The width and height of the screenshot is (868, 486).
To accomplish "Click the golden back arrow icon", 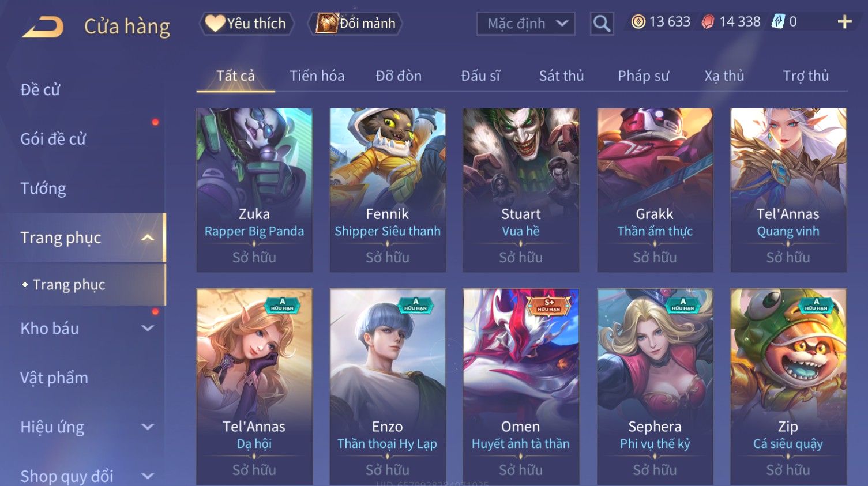I will point(43,27).
